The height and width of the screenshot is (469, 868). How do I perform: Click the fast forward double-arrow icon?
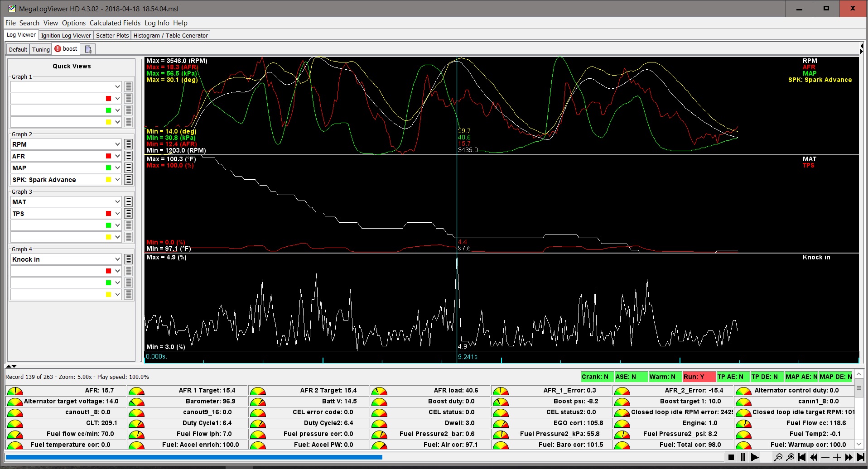click(x=849, y=457)
